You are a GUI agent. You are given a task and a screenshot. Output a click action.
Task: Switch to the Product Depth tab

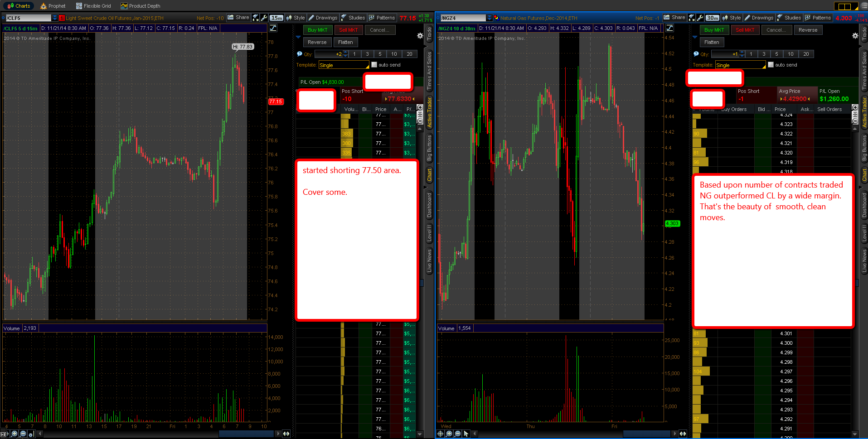coord(141,6)
